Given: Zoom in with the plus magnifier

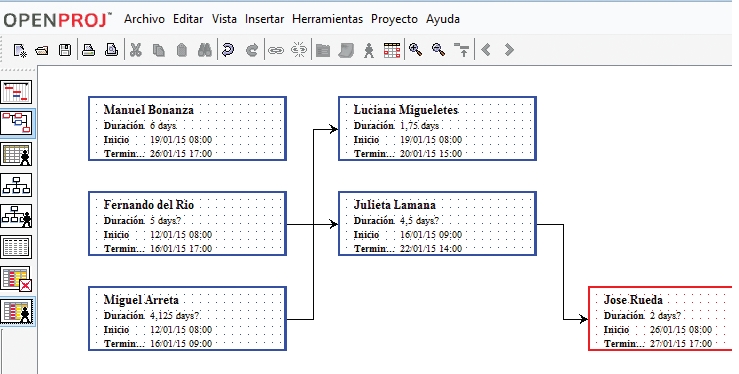Looking at the screenshot, I should tap(415, 49).
